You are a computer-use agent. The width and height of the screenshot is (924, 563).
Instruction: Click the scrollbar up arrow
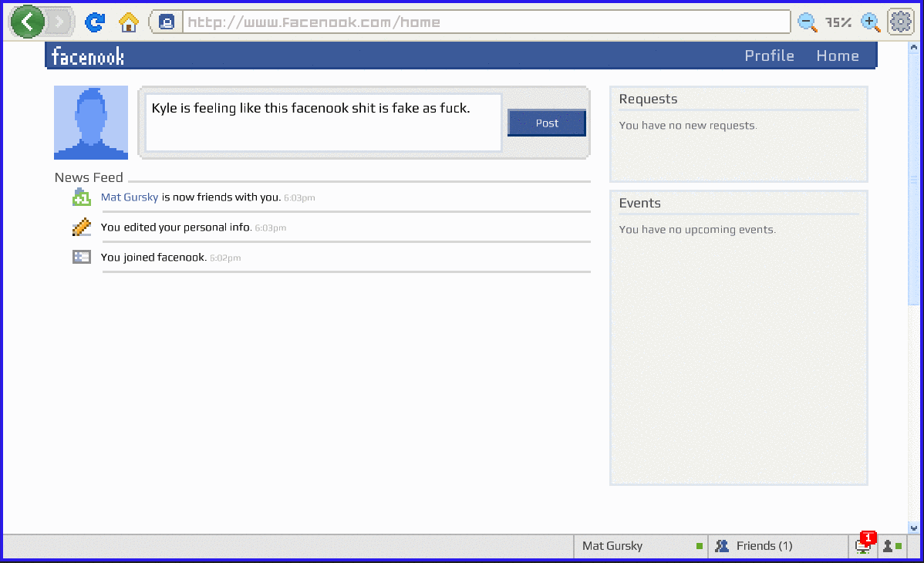click(x=913, y=47)
